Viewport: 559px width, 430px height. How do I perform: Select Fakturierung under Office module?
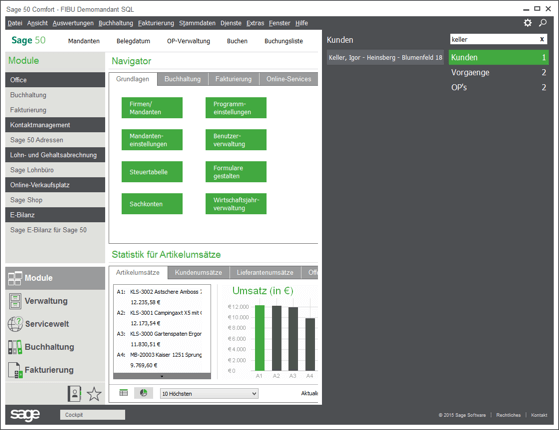55,110
